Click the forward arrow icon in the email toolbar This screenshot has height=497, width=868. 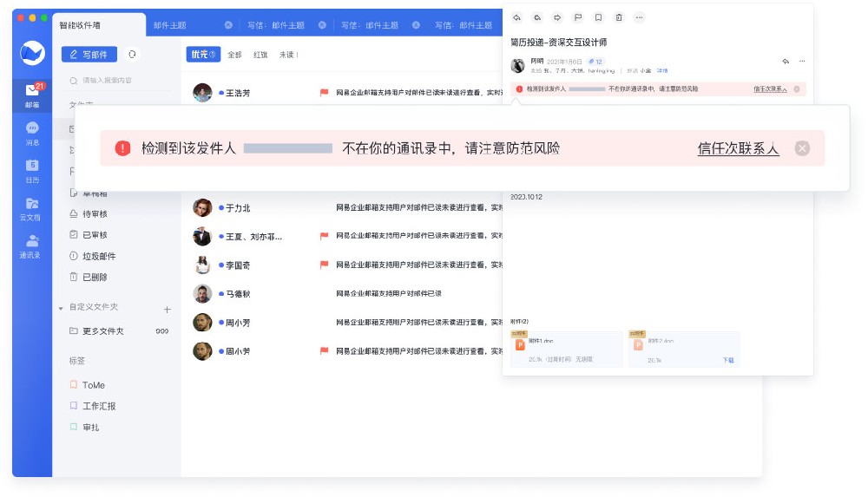click(x=557, y=17)
